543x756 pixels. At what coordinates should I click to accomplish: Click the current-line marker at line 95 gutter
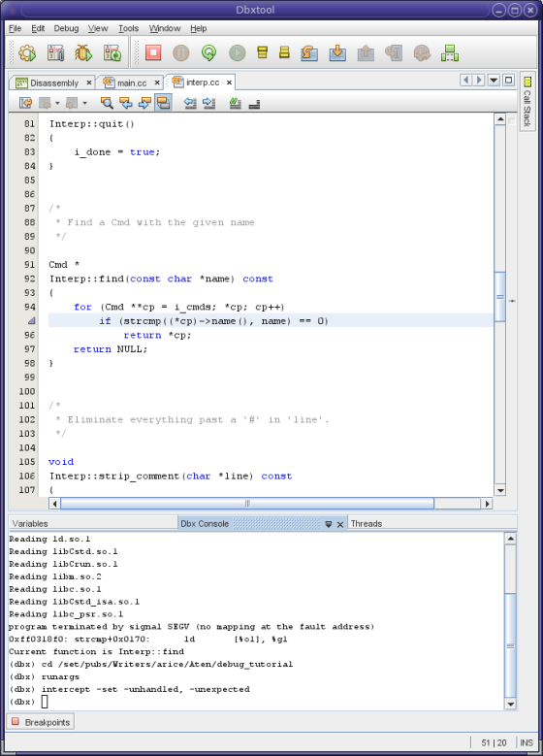click(31, 320)
